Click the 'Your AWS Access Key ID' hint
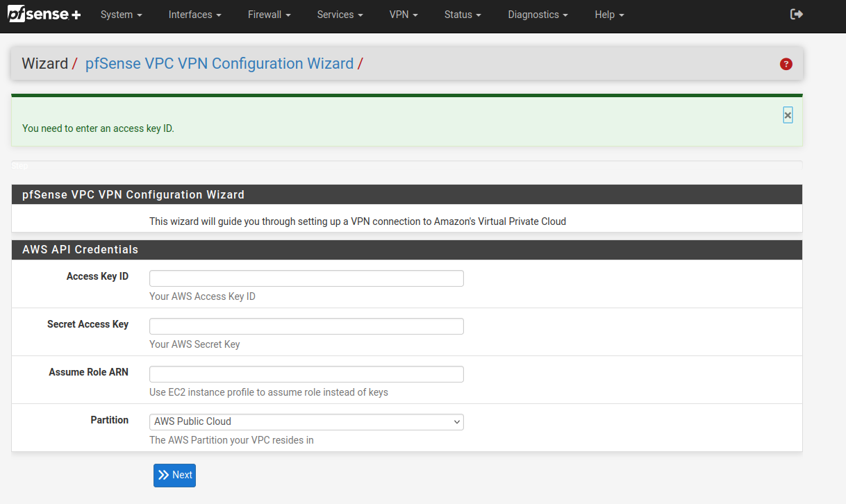The height and width of the screenshot is (504, 846). (x=202, y=296)
